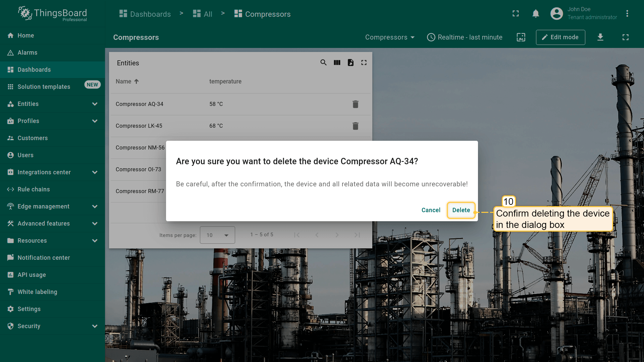Image resolution: width=644 pixels, height=362 pixels.
Task: Open Rule chains in the sidebar
Action: coord(34,189)
